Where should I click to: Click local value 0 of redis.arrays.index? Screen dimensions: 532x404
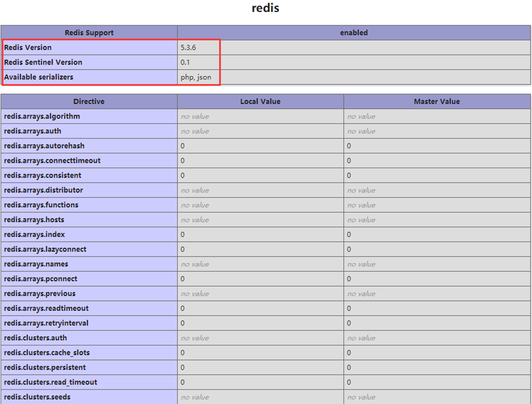[182, 235]
